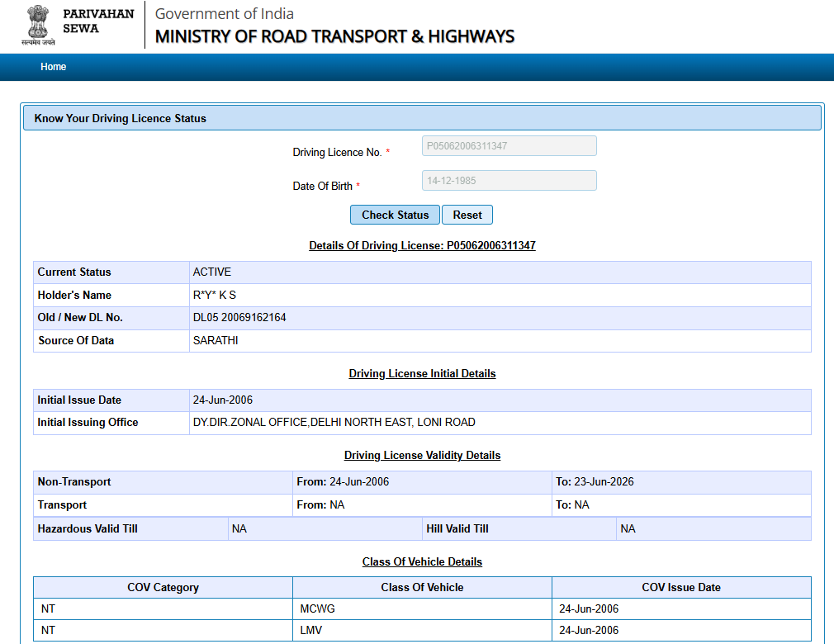Click the national emblem logo
This screenshot has width=834, height=644.
(x=38, y=24)
